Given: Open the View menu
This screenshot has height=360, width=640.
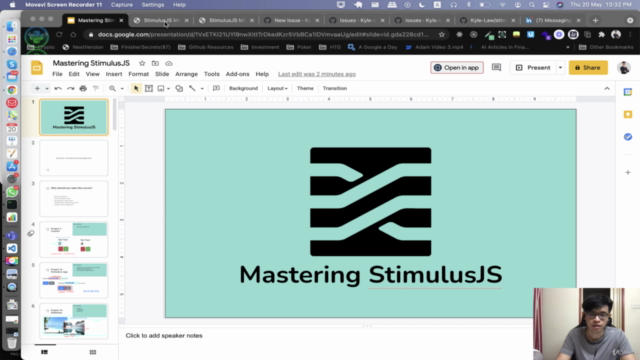Looking at the screenshot, I should point(92,74).
